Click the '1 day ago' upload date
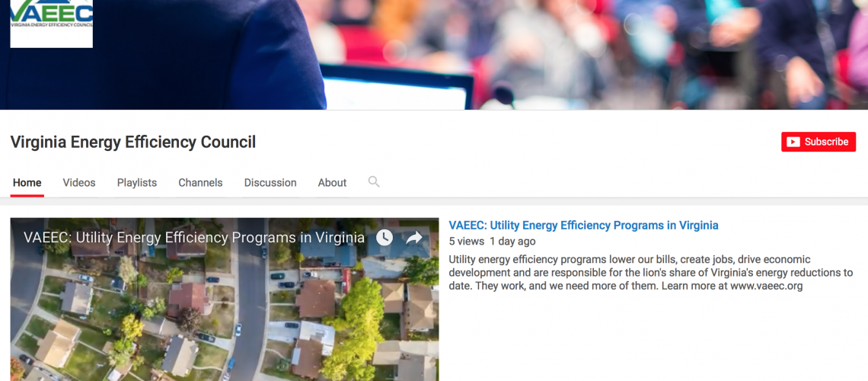Screen dimensions: 868x381 point(512,242)
